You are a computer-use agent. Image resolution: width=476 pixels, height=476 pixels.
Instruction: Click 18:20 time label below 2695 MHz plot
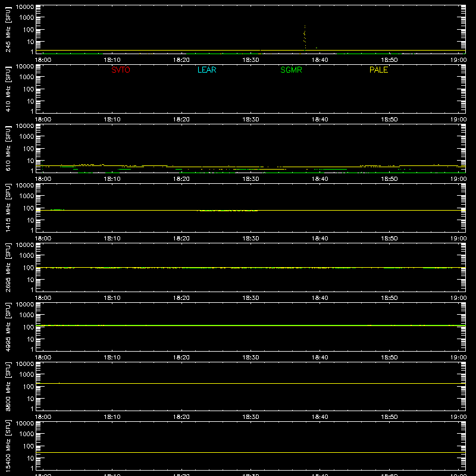181,298
